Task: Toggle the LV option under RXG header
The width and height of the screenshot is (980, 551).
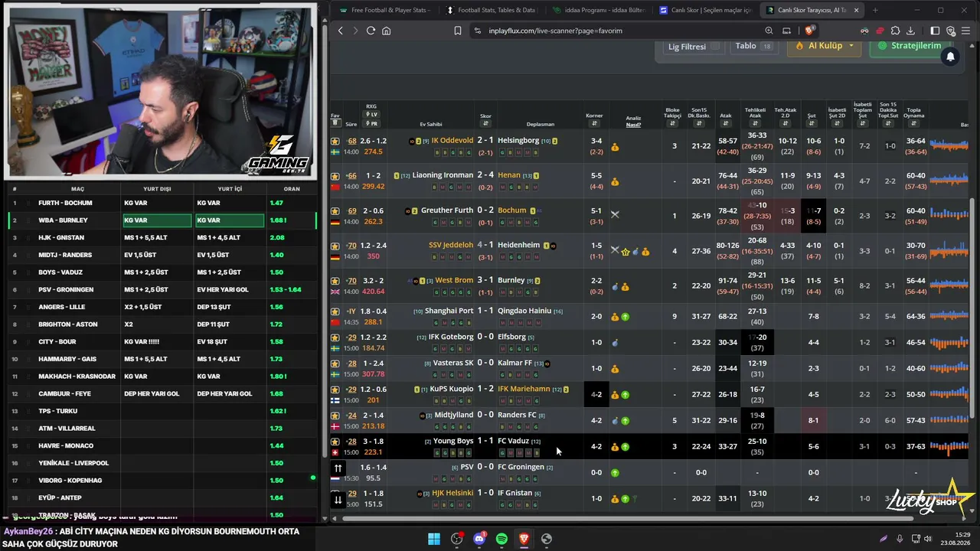Action: pos(371,115)
